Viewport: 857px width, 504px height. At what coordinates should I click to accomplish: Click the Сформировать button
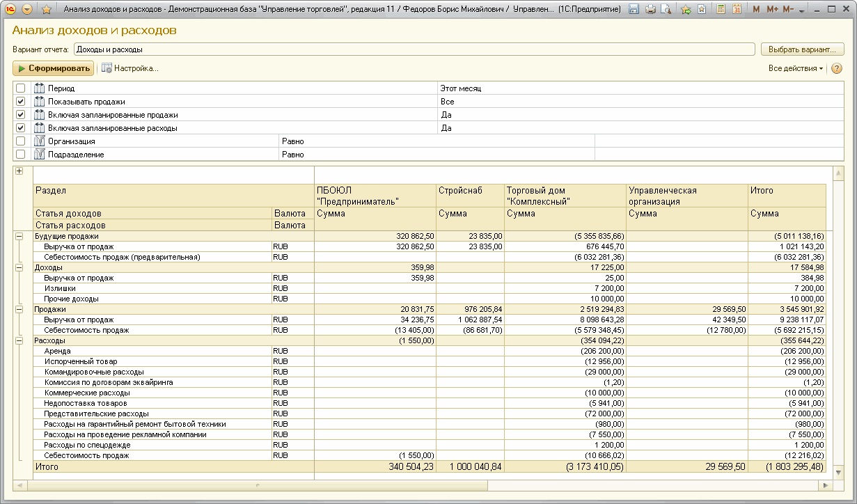point(53,68)
